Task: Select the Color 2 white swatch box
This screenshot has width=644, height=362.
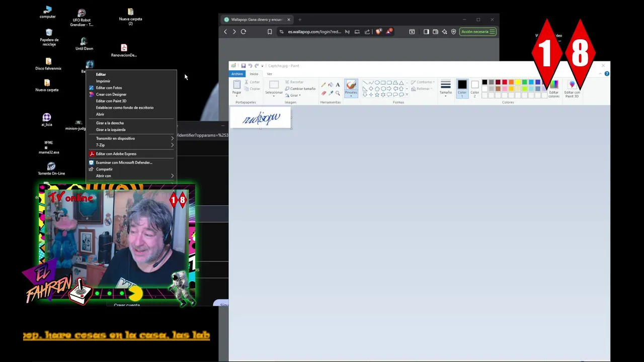Action: point(474,87)
